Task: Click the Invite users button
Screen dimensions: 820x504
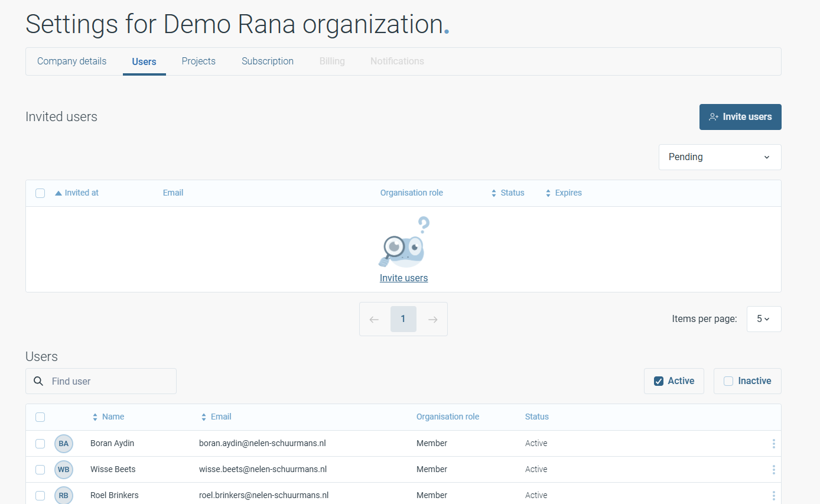Action: click(740, 117)
